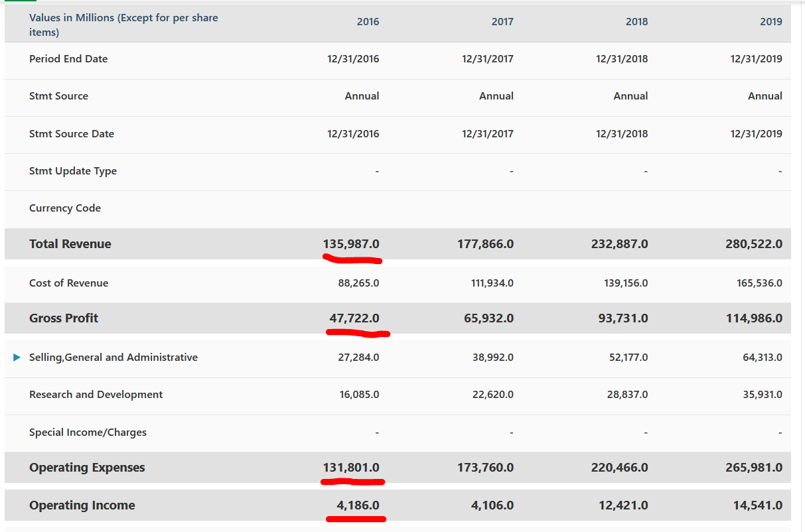Select the 2017 column header

click(x=502, y=21)
